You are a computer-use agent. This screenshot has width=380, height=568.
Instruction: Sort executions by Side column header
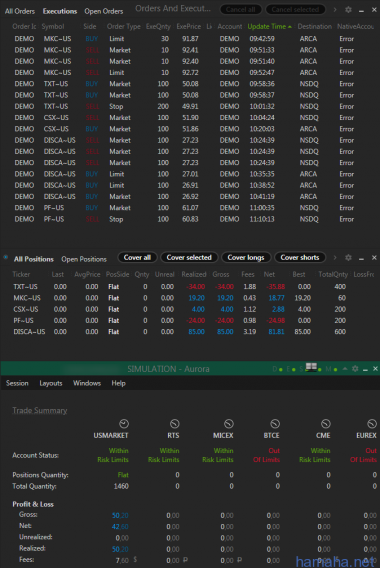pyautogui.click(x=90, y=26)
